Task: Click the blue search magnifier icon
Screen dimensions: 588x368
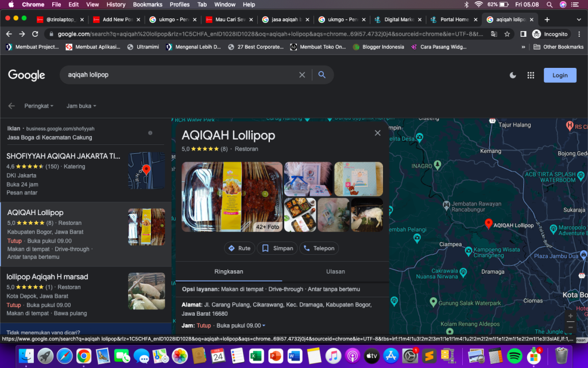Action: click(x=322, y=75)
